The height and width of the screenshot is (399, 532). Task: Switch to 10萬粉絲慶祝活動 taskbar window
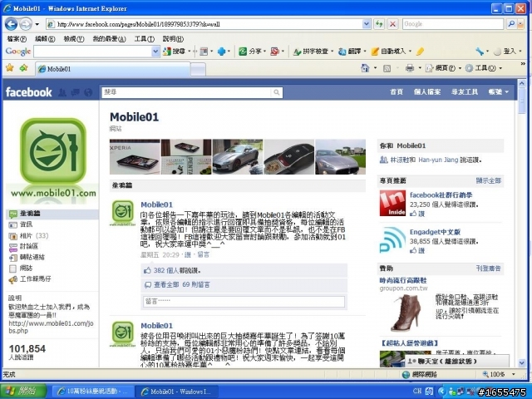91,392
